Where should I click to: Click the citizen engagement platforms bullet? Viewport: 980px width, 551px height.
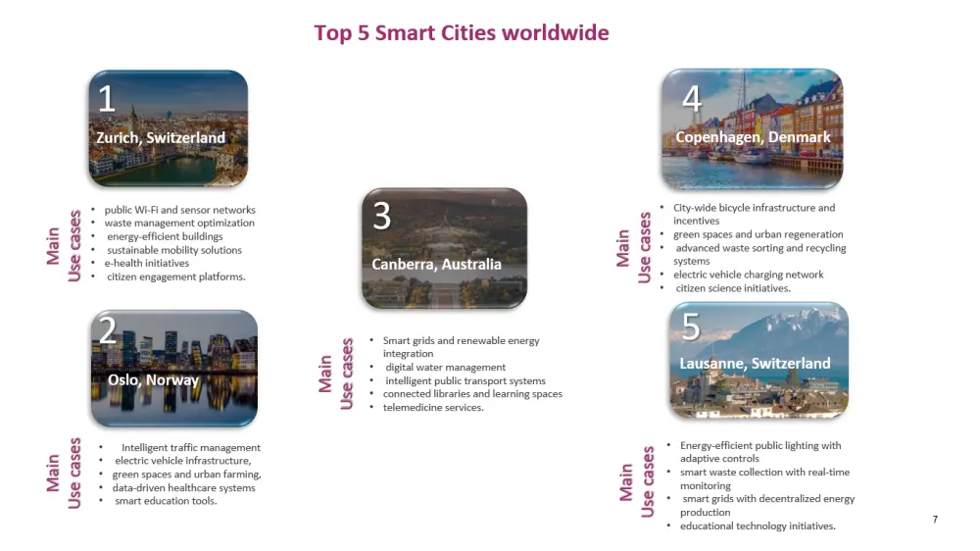point(175,276)
